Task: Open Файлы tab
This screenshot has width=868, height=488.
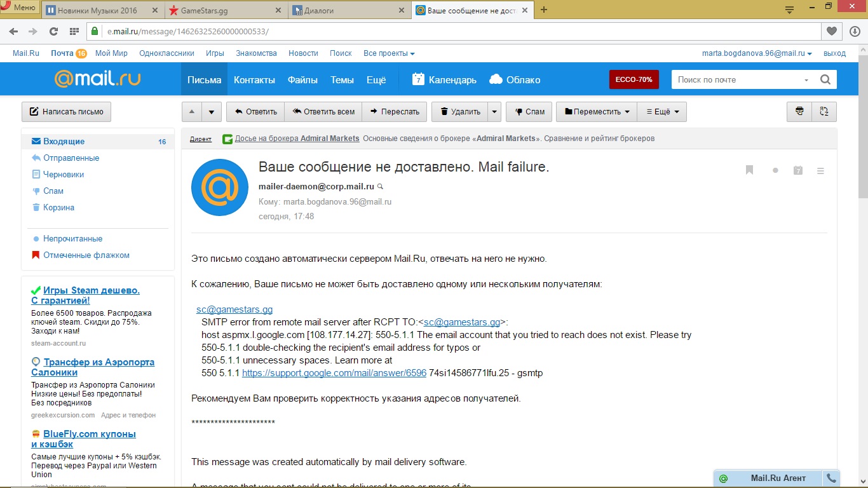Action: [302, 79]
